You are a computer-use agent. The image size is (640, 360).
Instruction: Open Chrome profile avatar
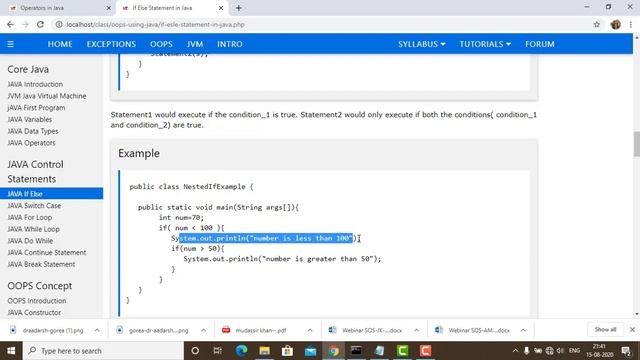[616, 24]
